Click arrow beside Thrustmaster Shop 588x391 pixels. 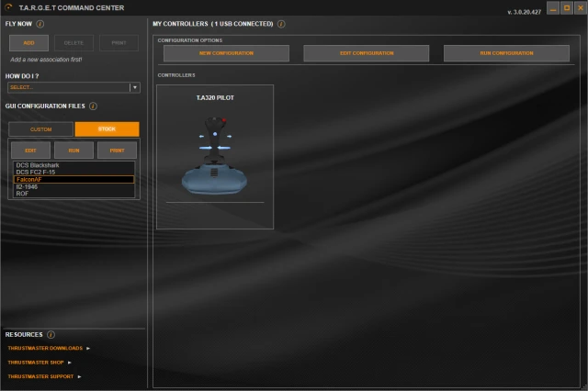[x=70, y=363]
